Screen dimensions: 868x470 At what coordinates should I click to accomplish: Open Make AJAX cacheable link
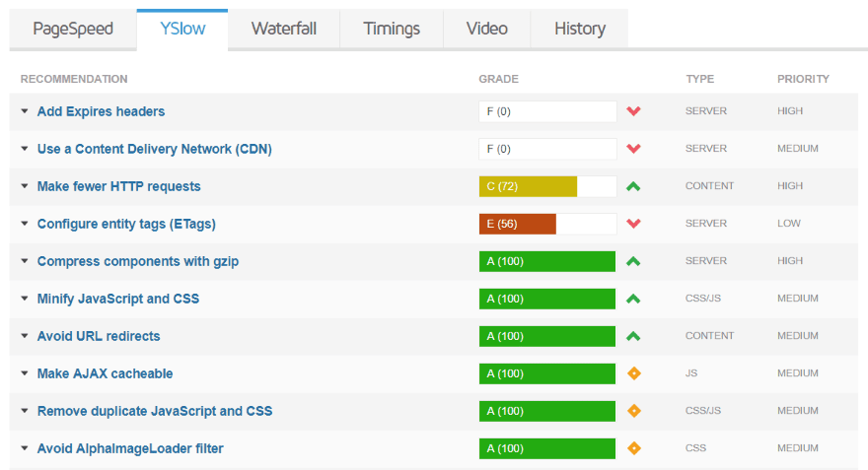click(x=105, y=373)
